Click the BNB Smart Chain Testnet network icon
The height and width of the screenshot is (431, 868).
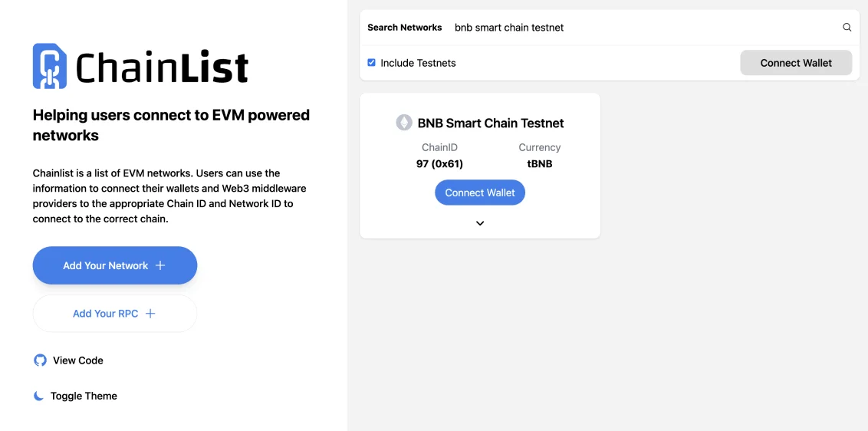point(404,123)
